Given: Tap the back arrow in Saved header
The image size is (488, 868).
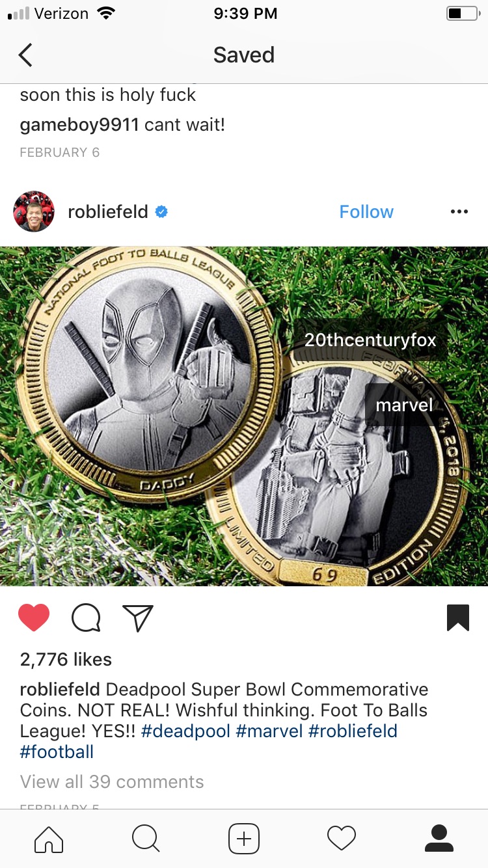Looking at the screenshot, I should click(25, 55).
